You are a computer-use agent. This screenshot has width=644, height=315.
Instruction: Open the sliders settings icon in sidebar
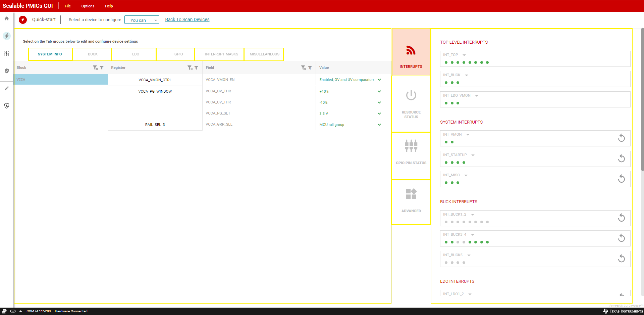tap(7, 53)
